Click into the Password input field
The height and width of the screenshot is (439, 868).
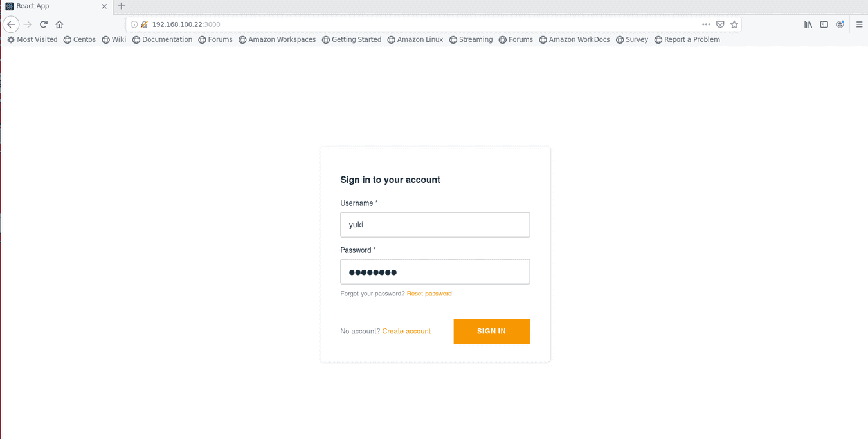pyautogui.click(x=435, y=272)
